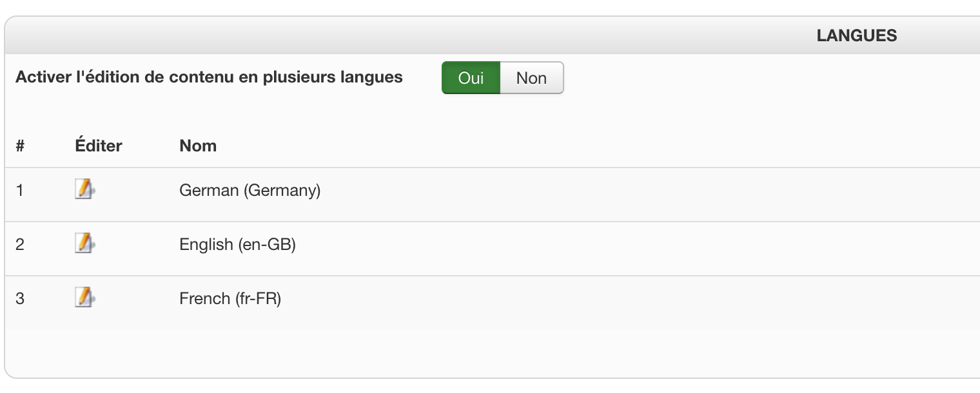Viewport: 980px width, 393px height.
Task: Click the LANGUES panel header
Action: tap(856, 35)
